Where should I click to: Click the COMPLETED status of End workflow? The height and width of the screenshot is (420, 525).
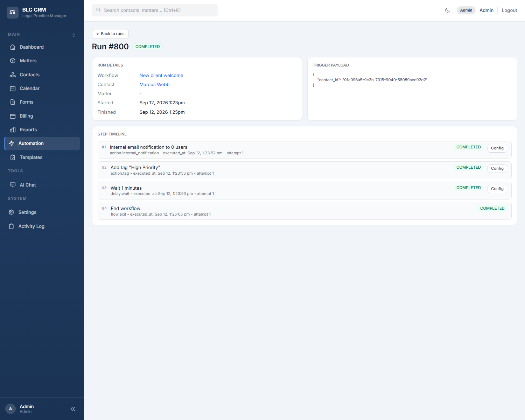click(492, 208)
